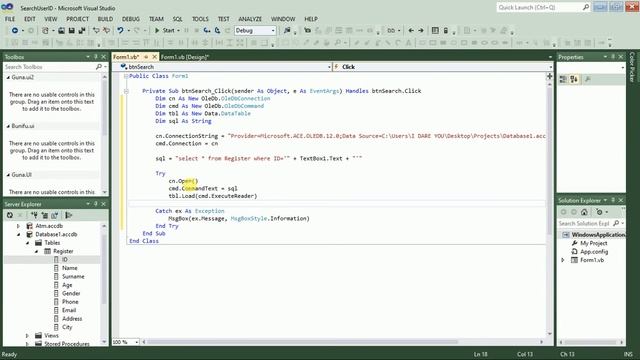640x360 pixels.
Task: Click the Find in Files toolbar icon
Action: (287, 31)
